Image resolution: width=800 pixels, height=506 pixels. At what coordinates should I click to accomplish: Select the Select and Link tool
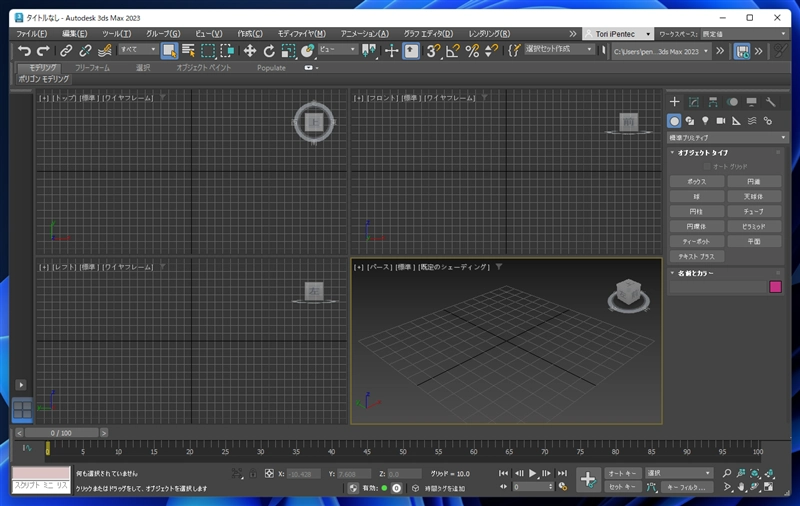pos(66,50)
